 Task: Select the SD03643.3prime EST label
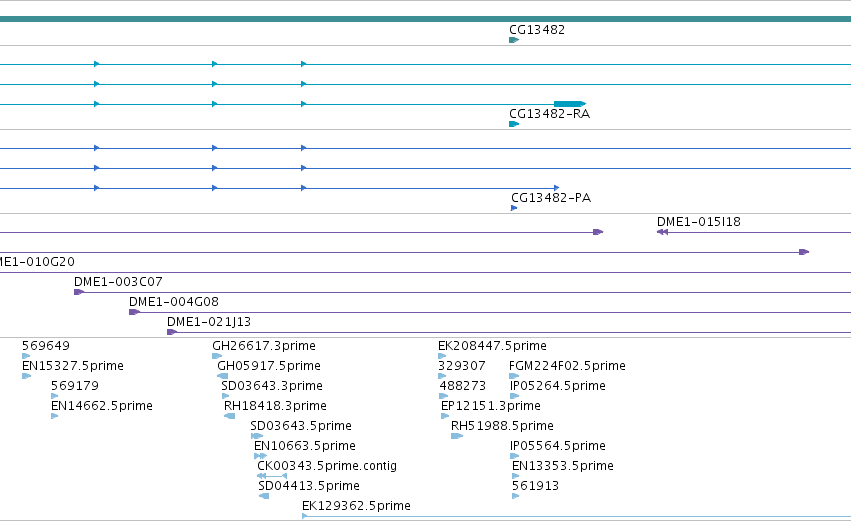click(x=272, y=386)
